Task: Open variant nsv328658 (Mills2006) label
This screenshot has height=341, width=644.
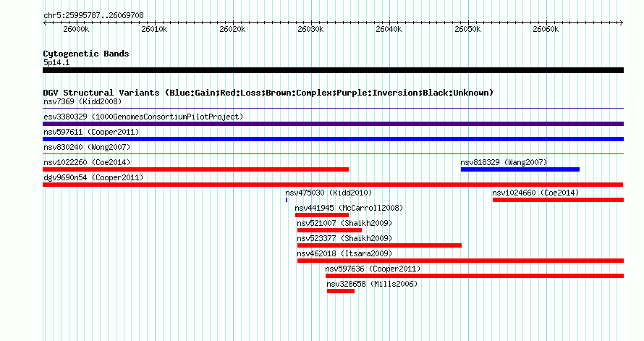Action: click(x=372, y=284)
